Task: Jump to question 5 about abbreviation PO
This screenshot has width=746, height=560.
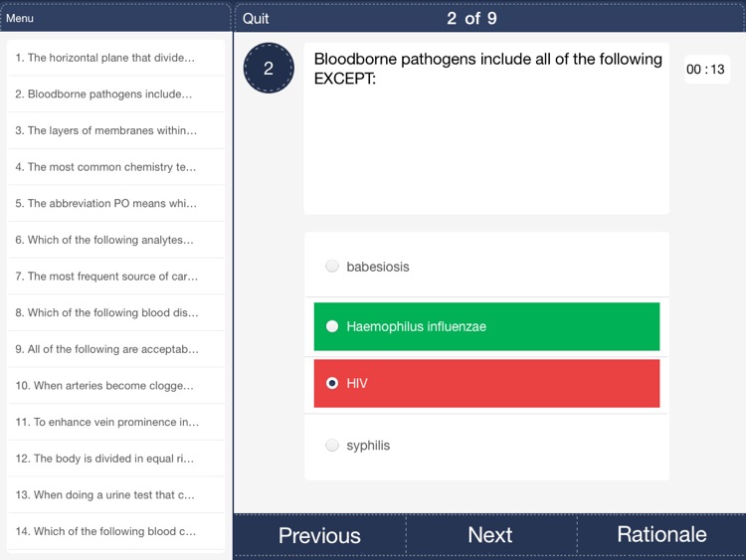Action: coord(116,203)
